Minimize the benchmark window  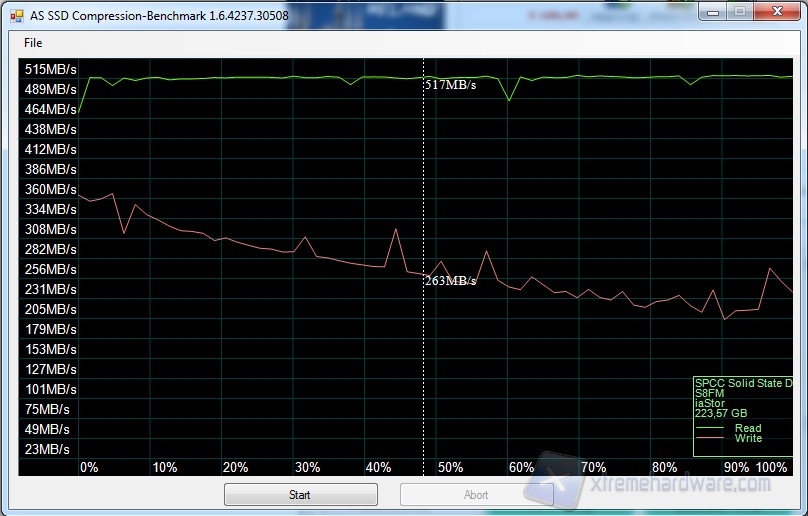click(713, 12)
